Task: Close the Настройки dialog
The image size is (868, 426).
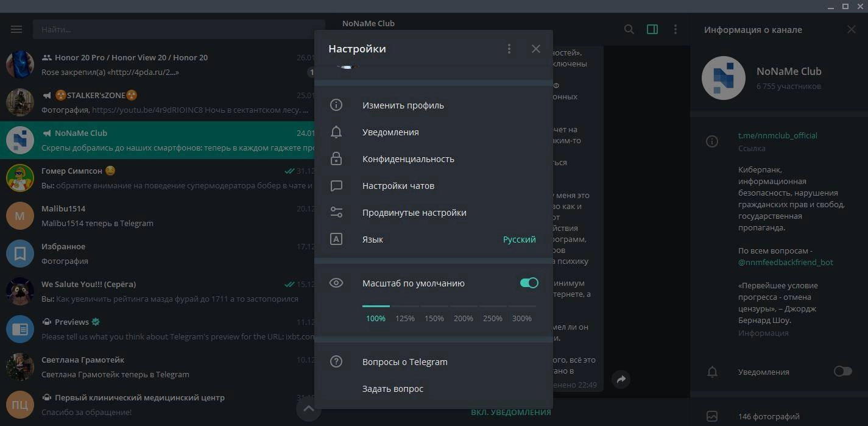Action: 536,49
